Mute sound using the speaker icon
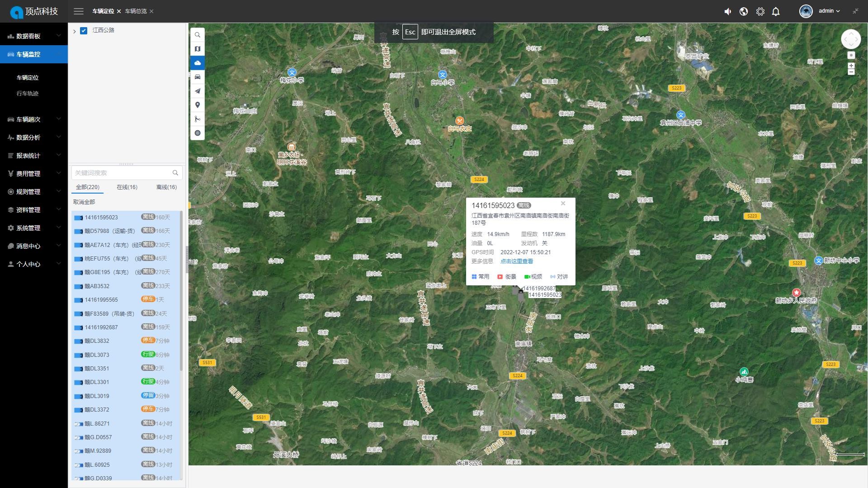Screen dimensions: 868x488 (x=728, y=11)
